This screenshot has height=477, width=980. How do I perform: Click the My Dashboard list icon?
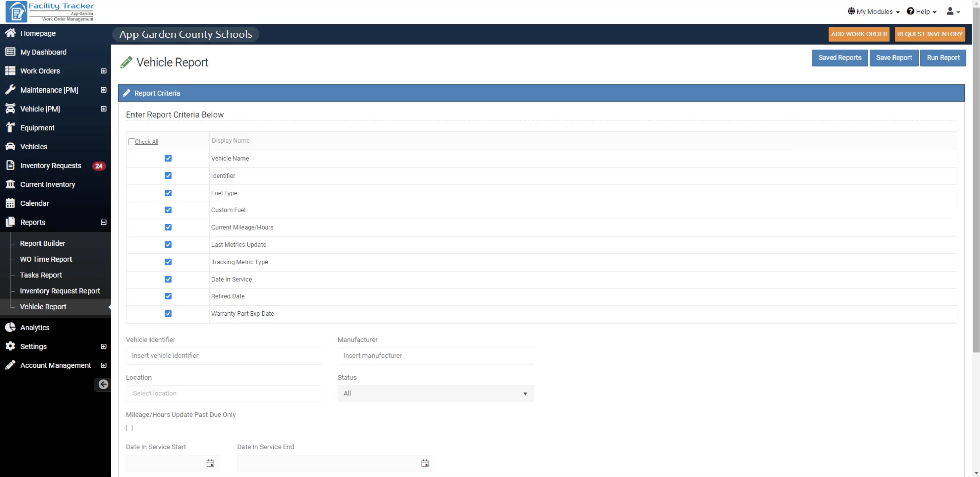[x=10, y=52]
